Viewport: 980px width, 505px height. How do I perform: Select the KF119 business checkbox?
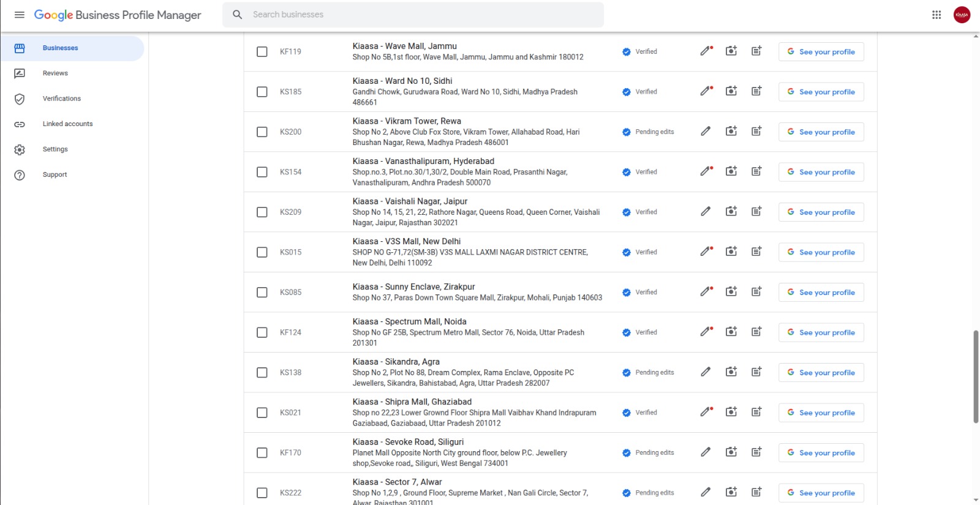262,52
